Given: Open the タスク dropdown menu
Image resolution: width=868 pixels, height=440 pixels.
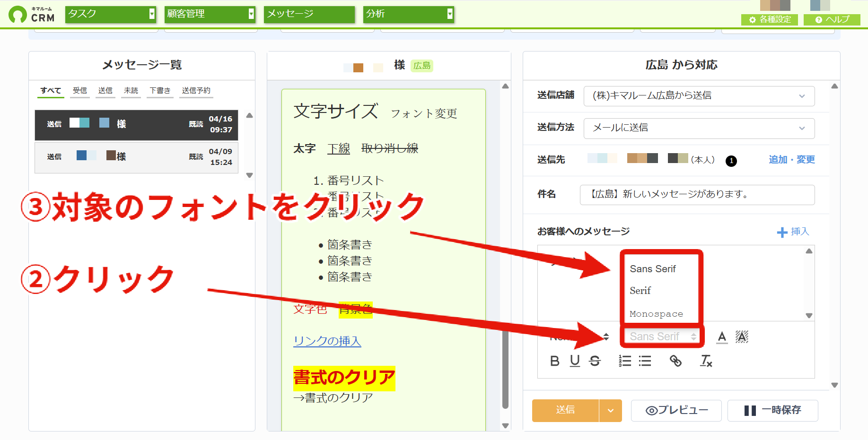Looking at the screenshot, I should [x=111, y=14].
